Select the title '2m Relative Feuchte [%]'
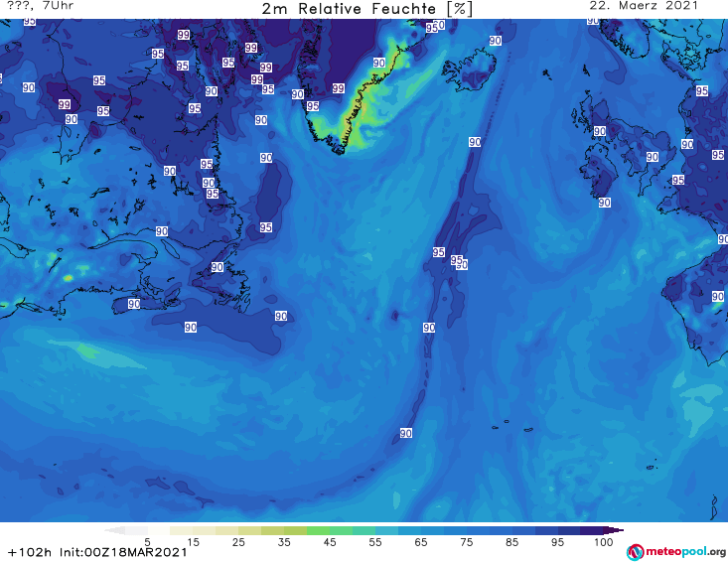Screen dimensions: 728x562 [x=366, y=9]
